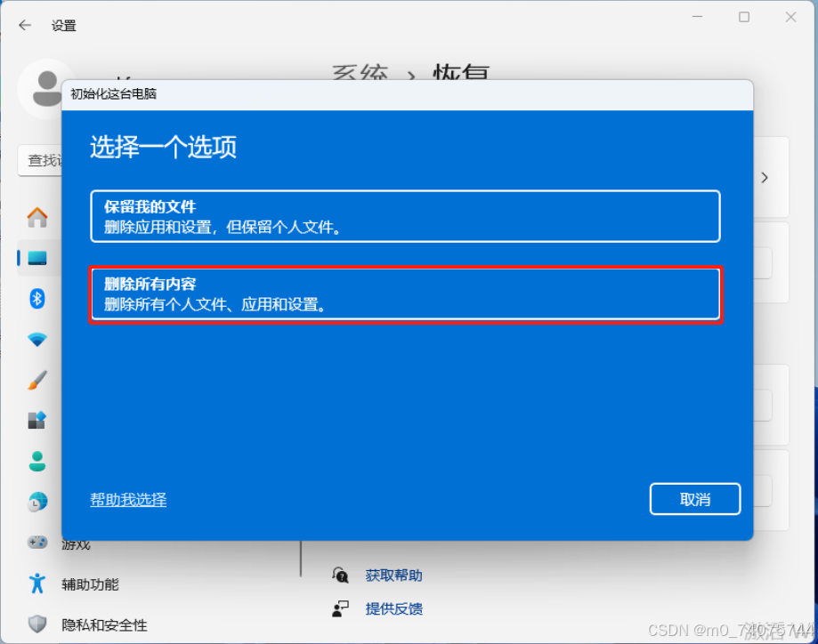Image resolution: width=818 pixels, height=644 pixels.
Task: Open the 获取帮助 link
Action: (x=394, y=576)
